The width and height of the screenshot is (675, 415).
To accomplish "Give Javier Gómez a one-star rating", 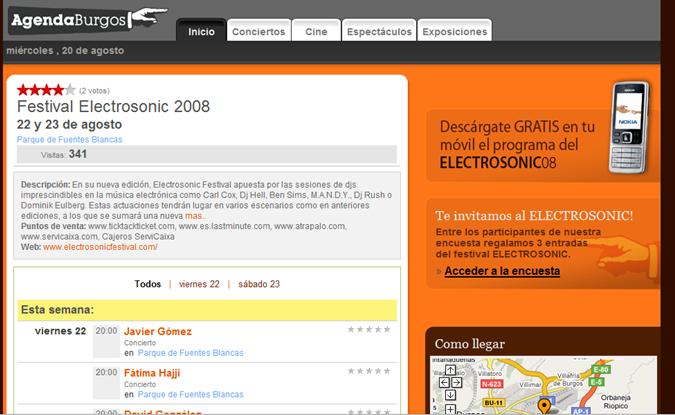I will click(351, 329).
